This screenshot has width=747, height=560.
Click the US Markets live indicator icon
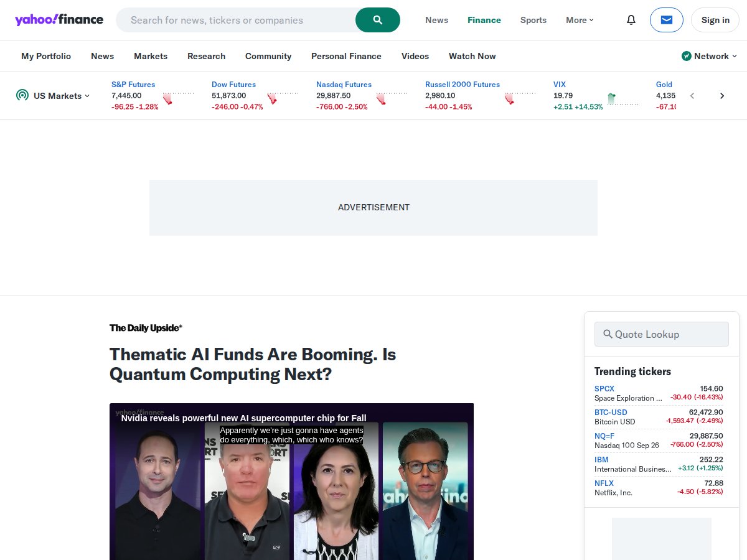point(22,95)
